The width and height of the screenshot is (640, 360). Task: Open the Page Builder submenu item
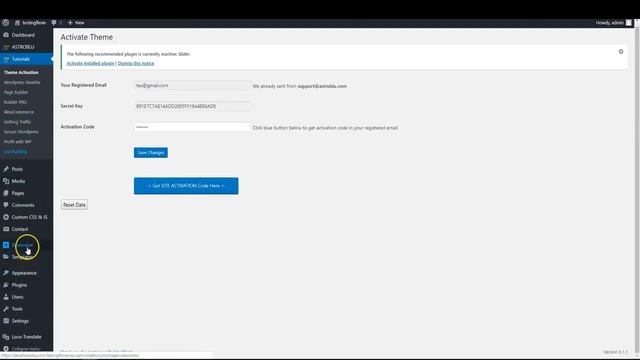16,92
